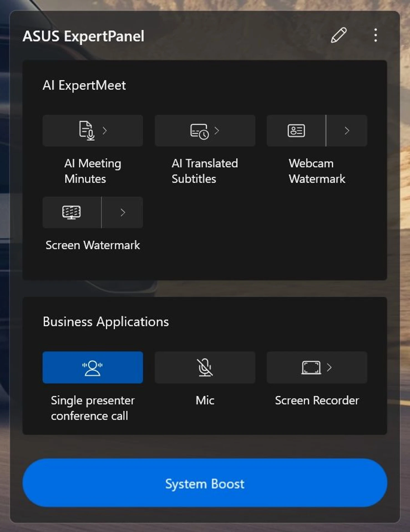The width and height of the screenshot is (410, 532).
Task: Click the AI ExpertMeet section heading
Action: (x=84, y=85)
